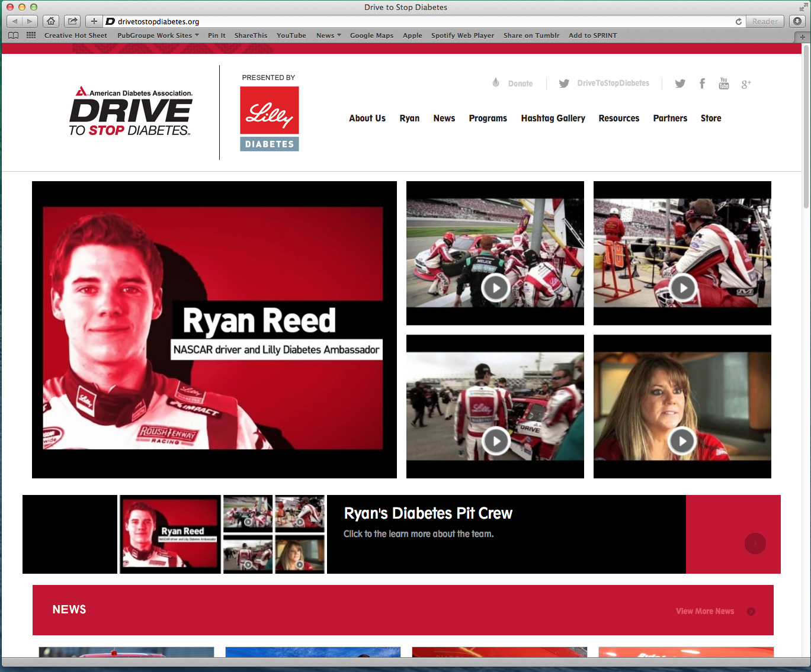Open the YouTube social icon
811x672 pixels.
[x=724, y=83]
